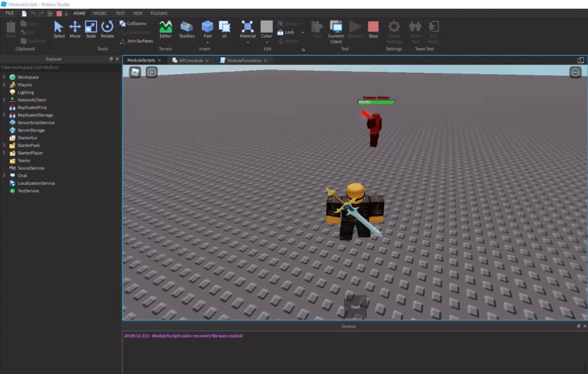Screen dimensions: 588x374
Task: Click the Demon Walker health bar
Action: 376,102
